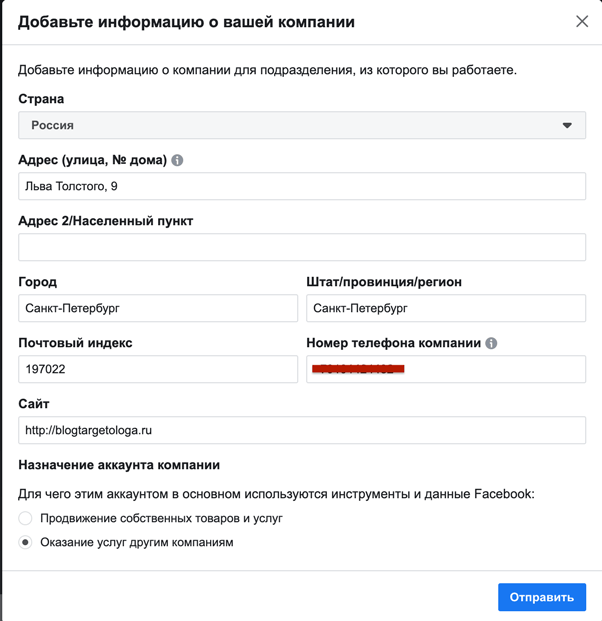Image resolution: width=602 pixels, height=621 pixels.
Task: Click the Город field with Санкт-Петербург
Action: [x=158, y=309]
